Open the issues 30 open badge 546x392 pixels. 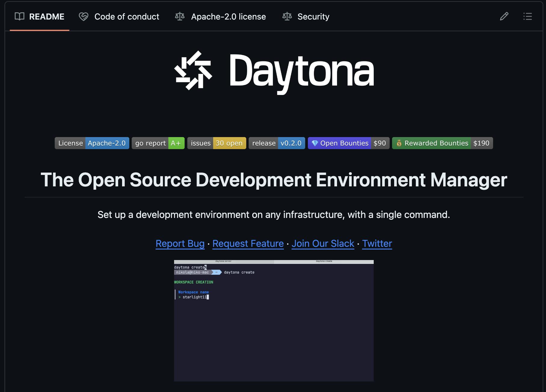tap(217, 143)
